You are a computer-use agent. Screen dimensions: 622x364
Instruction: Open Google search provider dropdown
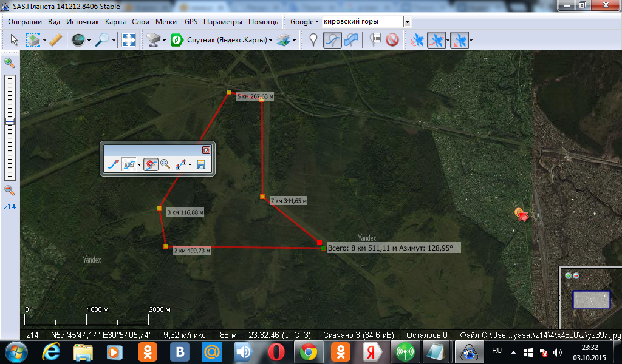coord(305,22)
